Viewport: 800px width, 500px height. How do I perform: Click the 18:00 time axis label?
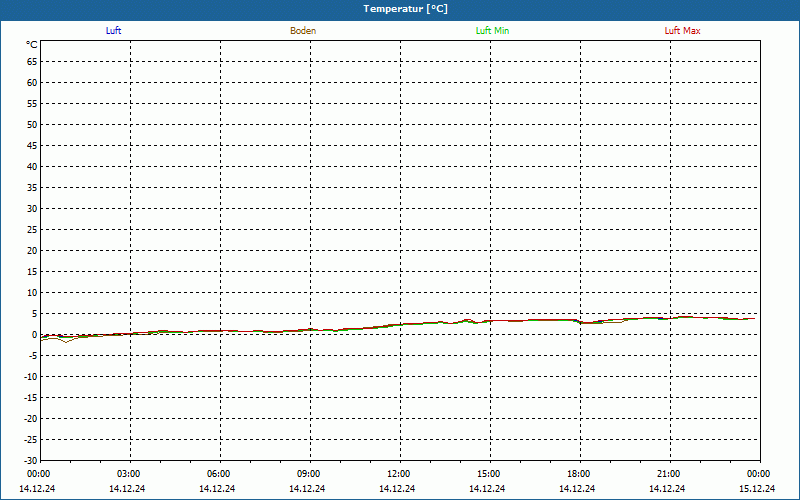579,474
